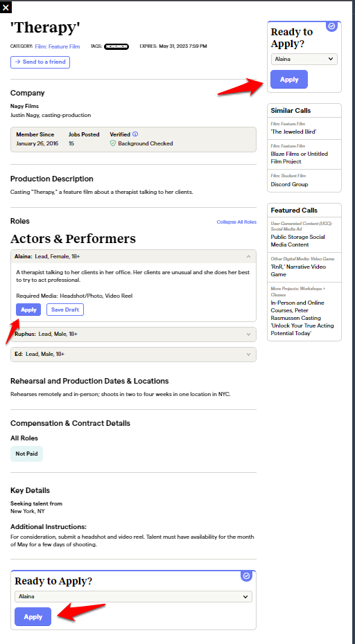Open the Alaina role dropdown in sidebar
This screenshot has width=355, height=644.
[304, 59]
